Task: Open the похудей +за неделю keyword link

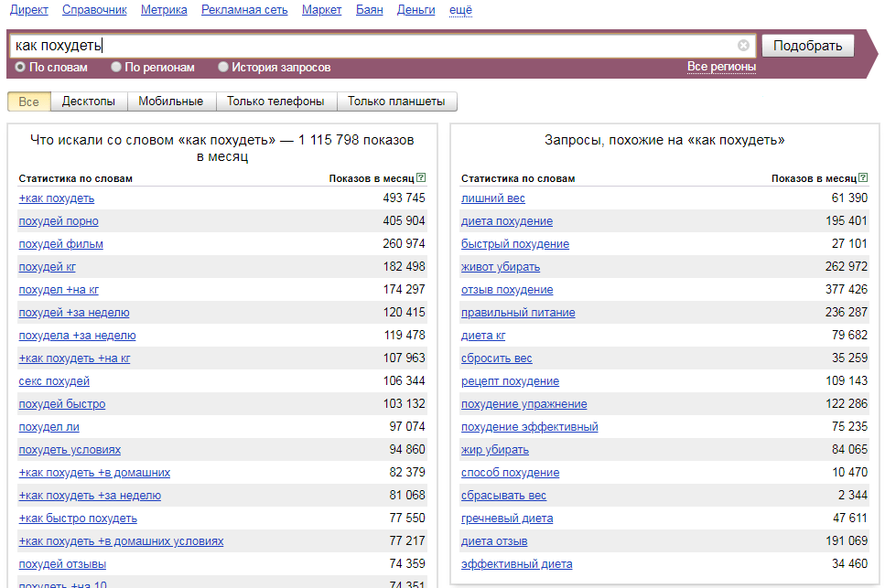Action: (x=74, y=313)
